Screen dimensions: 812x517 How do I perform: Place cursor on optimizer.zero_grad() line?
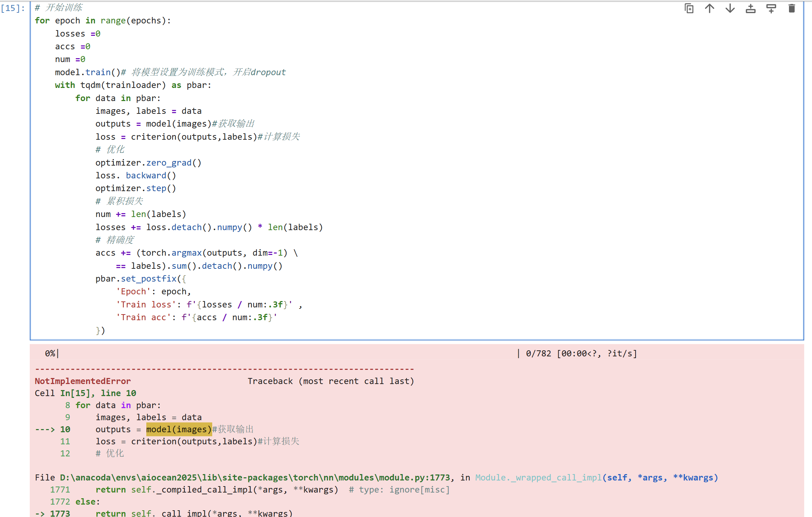click(x=148, y=163)
